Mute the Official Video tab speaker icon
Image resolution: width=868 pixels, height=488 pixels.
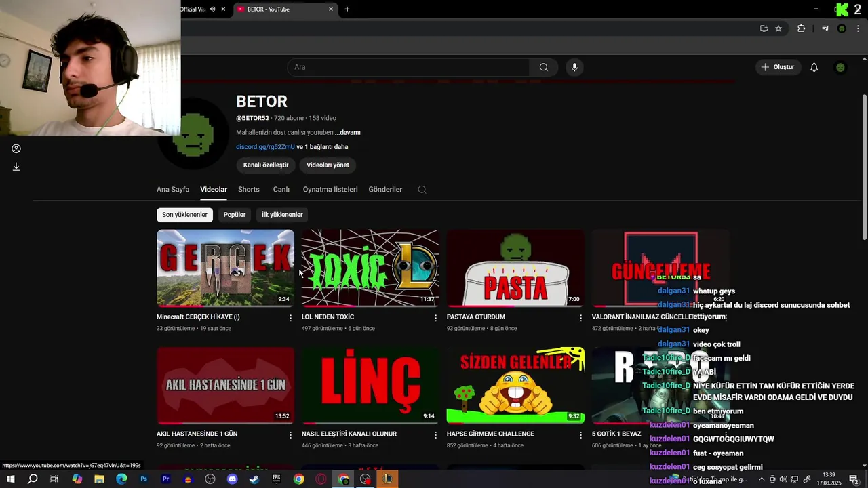point(212,9)
